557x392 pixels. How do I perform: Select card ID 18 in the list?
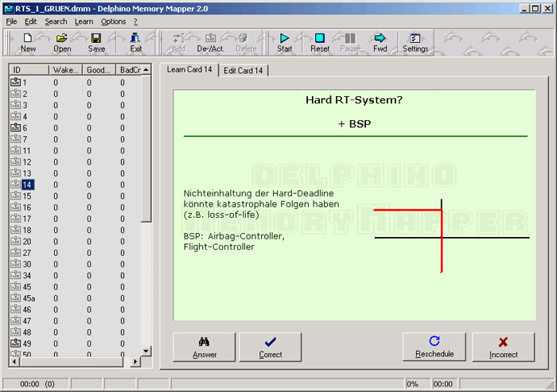[x=26, y=230]
